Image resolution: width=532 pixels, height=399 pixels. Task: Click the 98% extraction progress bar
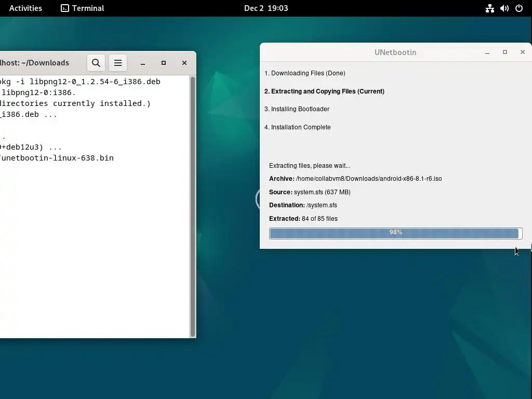tap(395, 233)
